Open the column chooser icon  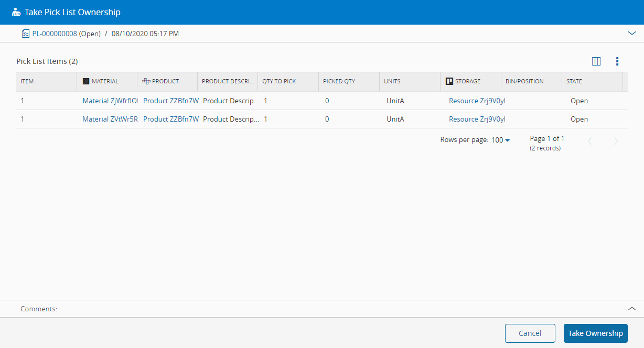[596, 61]
